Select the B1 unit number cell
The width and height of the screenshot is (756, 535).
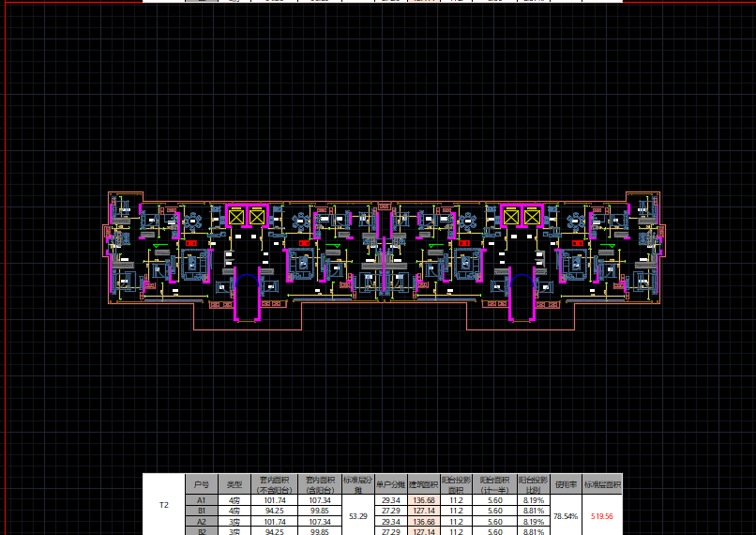[x=202, y=511]
